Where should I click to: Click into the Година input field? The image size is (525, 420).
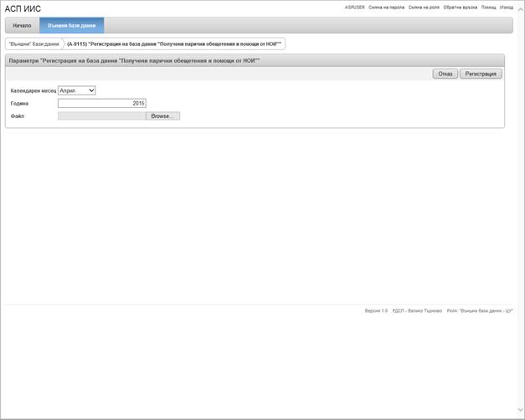101,104
